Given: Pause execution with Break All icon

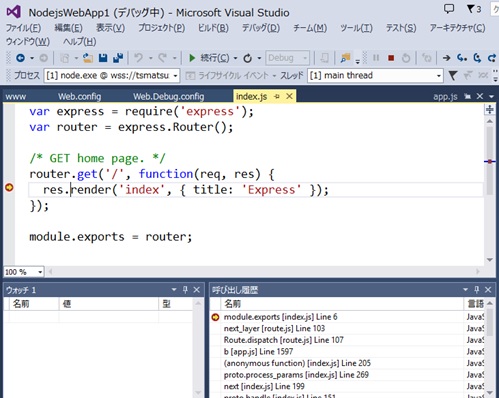Looking at the screenshot, I should pyautogui.click(x=376, y=58).
